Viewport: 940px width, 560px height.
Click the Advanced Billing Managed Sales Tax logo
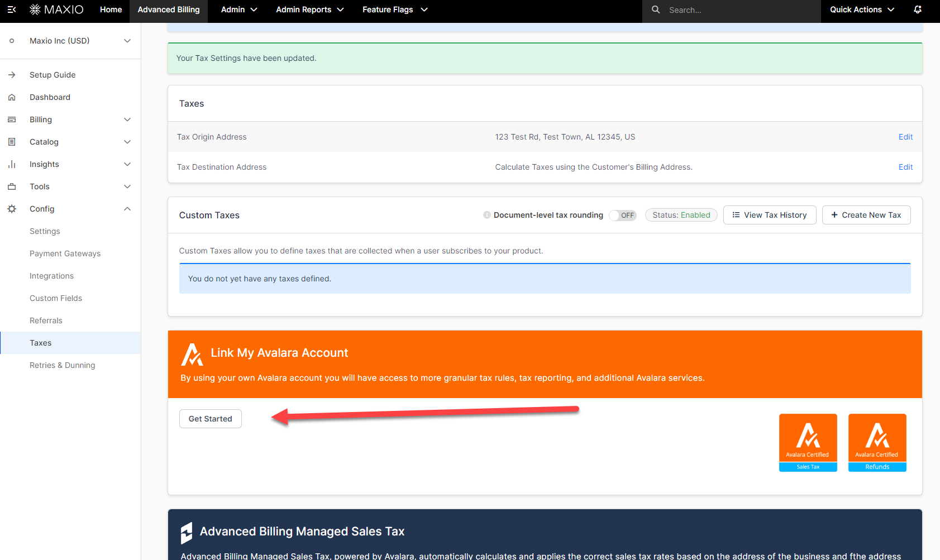[187, 533]
